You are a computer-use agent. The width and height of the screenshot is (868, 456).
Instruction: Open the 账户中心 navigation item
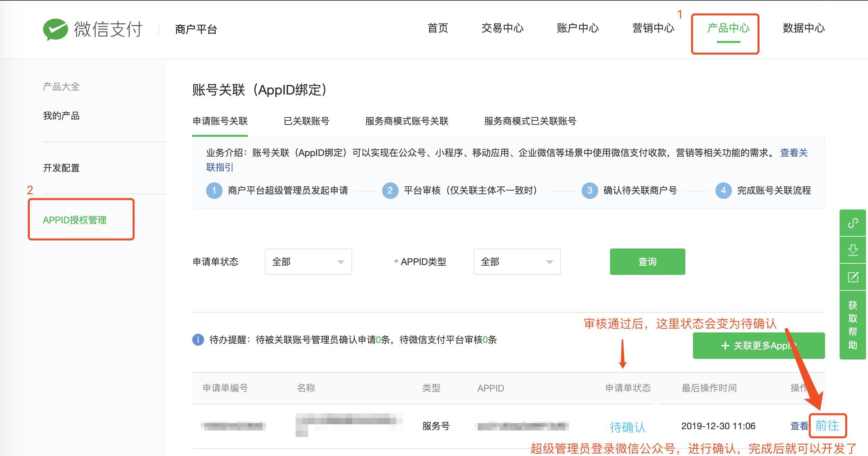578,29
